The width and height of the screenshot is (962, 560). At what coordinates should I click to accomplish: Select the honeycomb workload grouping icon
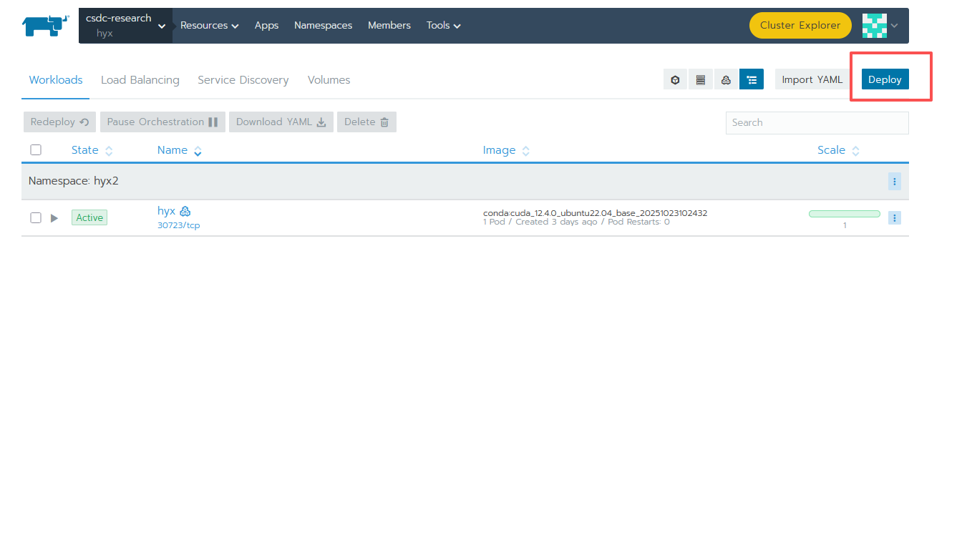(x=726, y=79)
